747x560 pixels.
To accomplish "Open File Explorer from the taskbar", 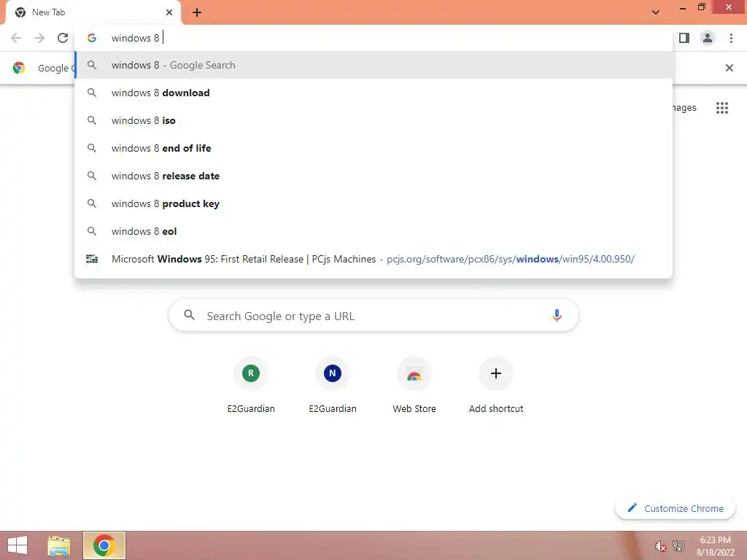I will pyautogui.click(x=59, y=545).
